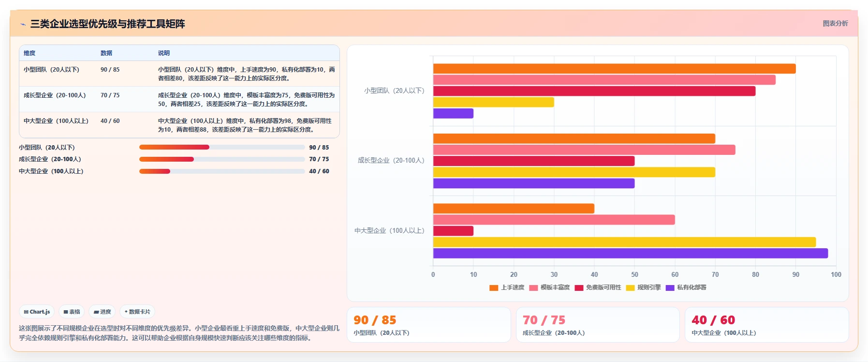This screenshot has width=868, height=362.
Task: Click description starting 成长型企业（20-100人）维度中
Action: (247, 100)
